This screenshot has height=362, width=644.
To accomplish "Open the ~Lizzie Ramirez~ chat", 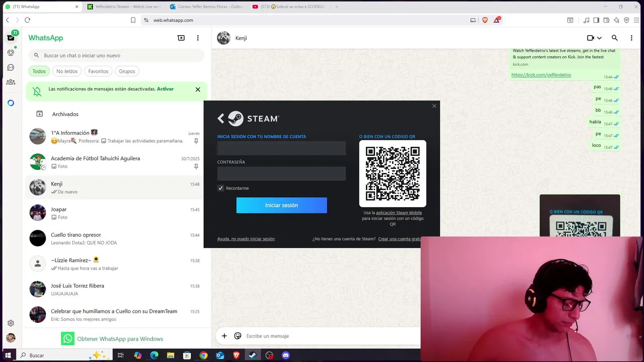I will [115, 264].
